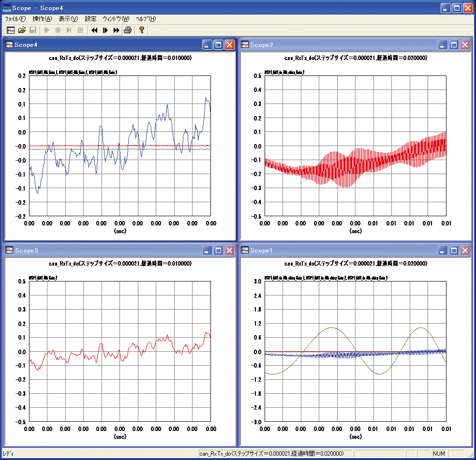Click the Scope application icon in title bar
Image resolution: width=476 pixels, height=460 pixels.
click(7, 8)
